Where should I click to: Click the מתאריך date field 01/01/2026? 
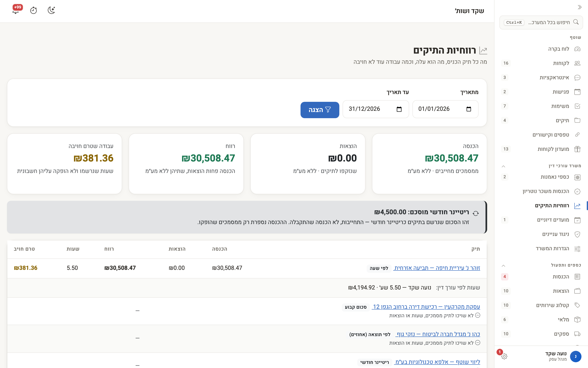[445, 109]
